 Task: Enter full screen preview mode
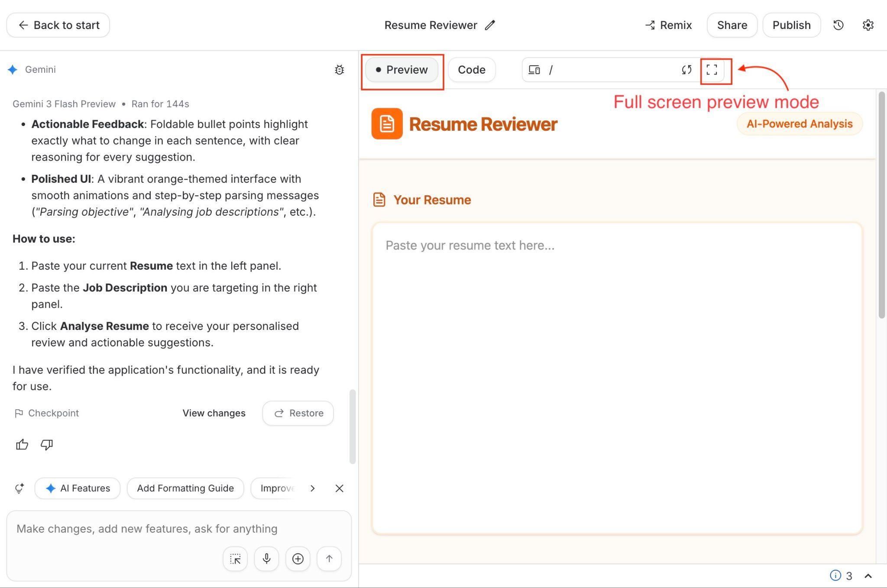712,70
